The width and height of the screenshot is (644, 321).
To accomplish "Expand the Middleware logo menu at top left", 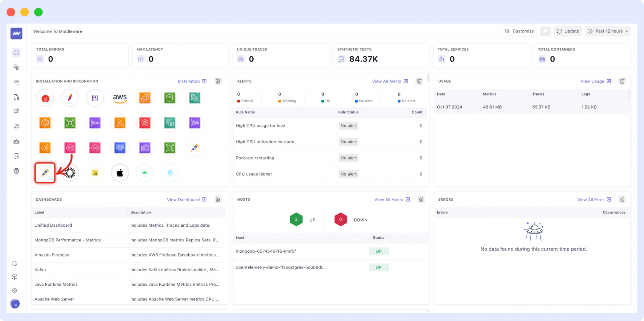I will (16, 33).
